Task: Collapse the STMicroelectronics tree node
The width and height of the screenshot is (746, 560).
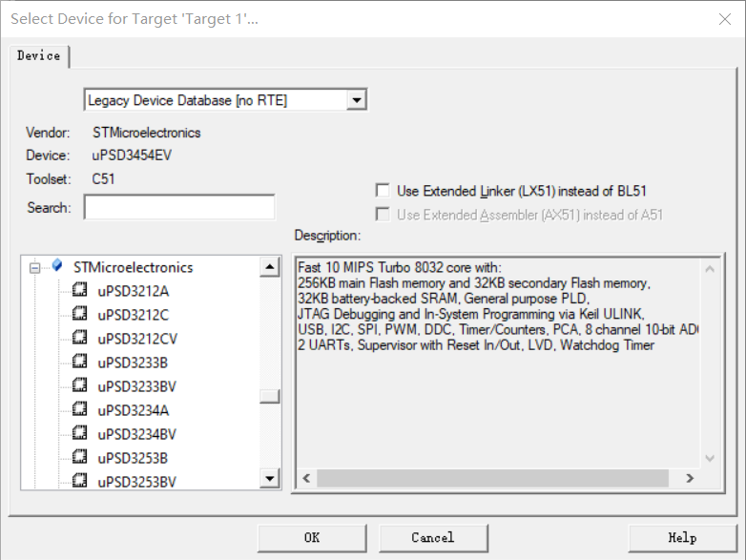Action: tap(34, 268)
